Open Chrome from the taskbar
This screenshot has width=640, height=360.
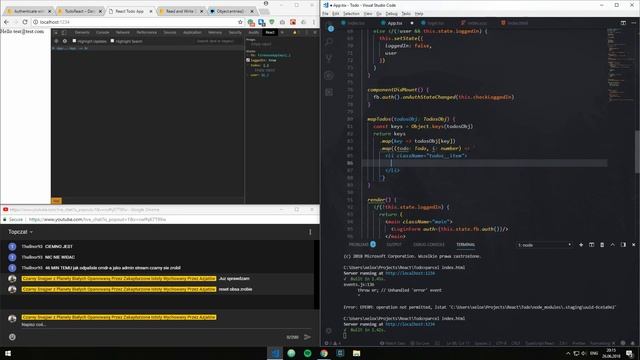click(x=324, y=353)
